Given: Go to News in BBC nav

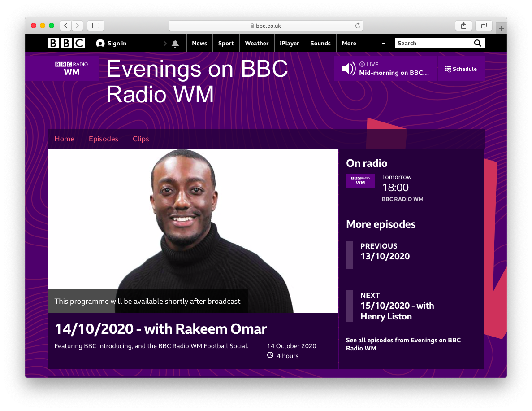Looking at the screenshot, I should [199, 43].
